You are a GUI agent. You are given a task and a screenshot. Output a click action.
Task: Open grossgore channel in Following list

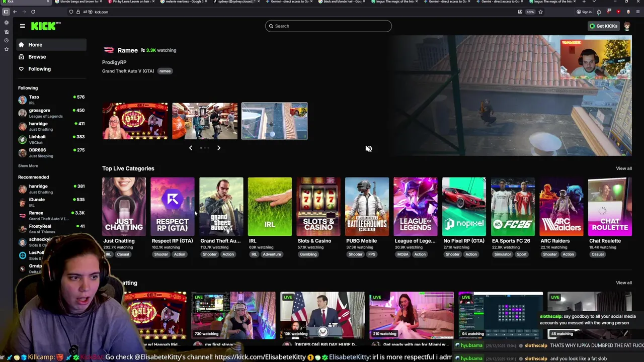tap(51, 113)
